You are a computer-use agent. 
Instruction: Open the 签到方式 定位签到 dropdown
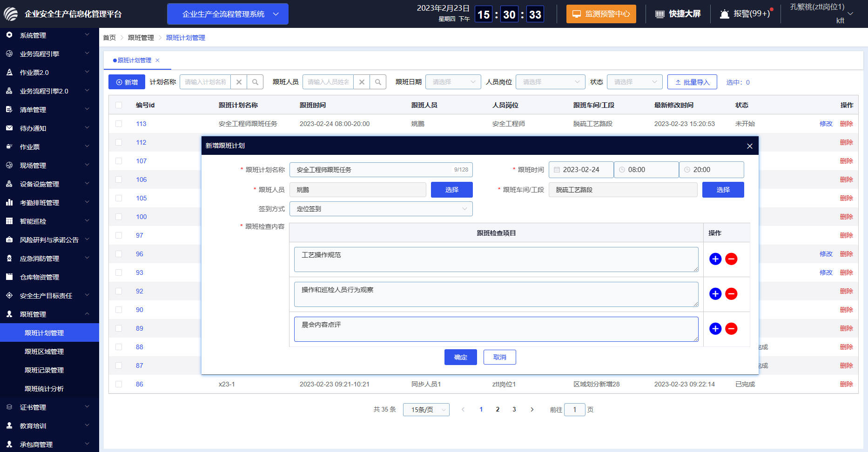381,209
